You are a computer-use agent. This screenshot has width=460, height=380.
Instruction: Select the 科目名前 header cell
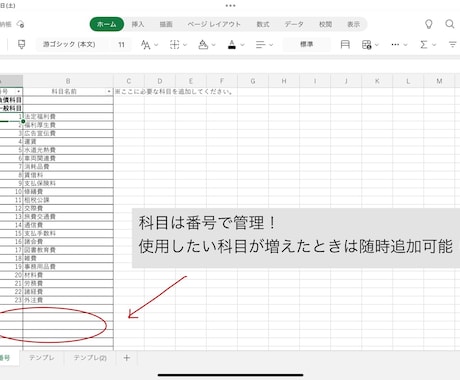68,91
